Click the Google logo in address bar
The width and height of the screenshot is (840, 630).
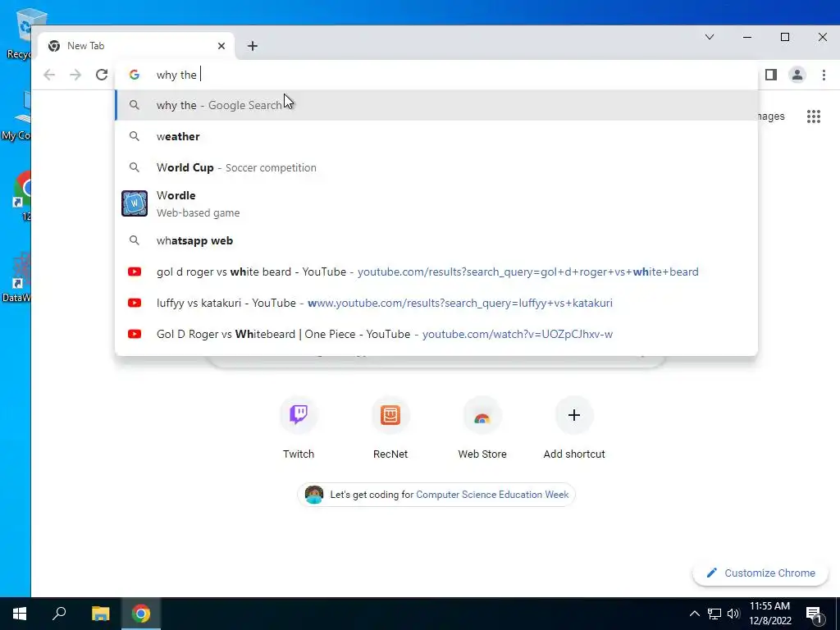pyautogui.click(x=135, y=75)
